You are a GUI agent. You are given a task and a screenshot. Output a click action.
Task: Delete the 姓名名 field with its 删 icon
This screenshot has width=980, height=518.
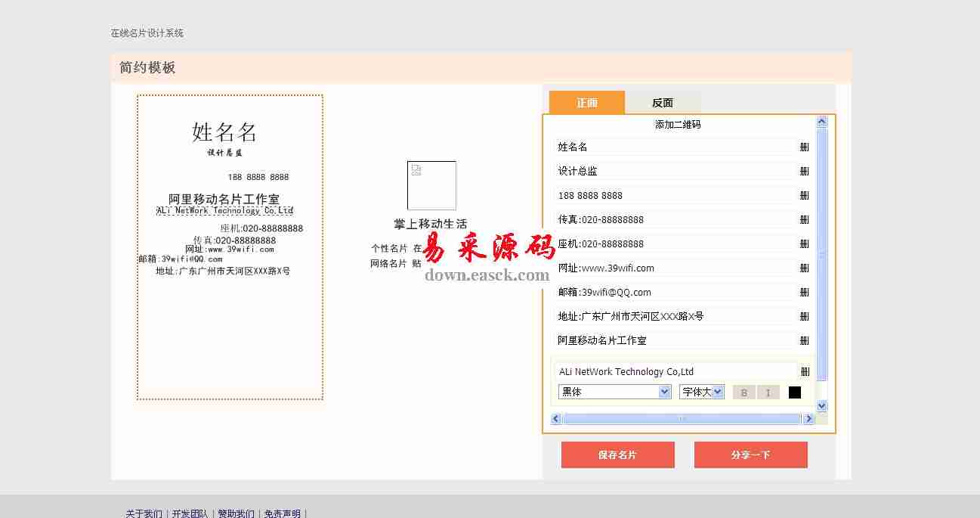pyautogui.click(x=804, y=147)
